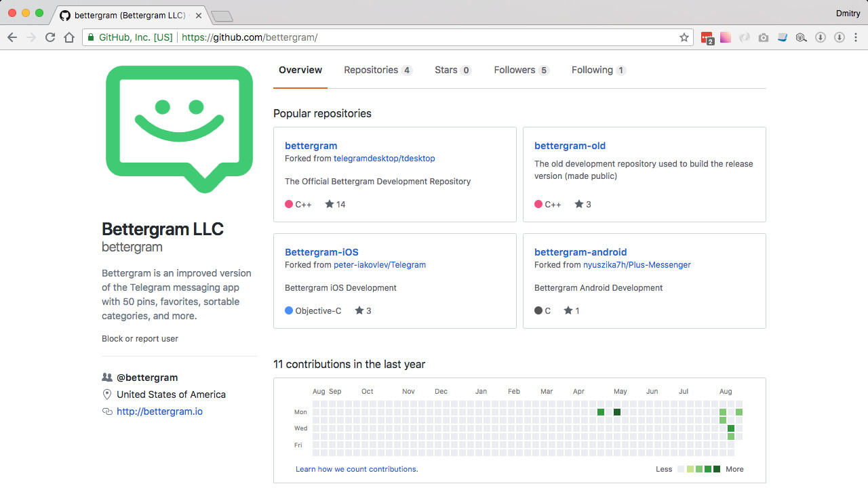
Task: Click the link icon beside bettergram.io
Action: (107, 411)
